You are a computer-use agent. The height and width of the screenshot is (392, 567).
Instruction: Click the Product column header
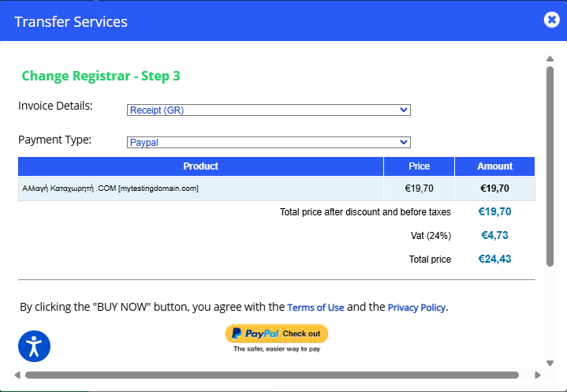coord(200,166)
